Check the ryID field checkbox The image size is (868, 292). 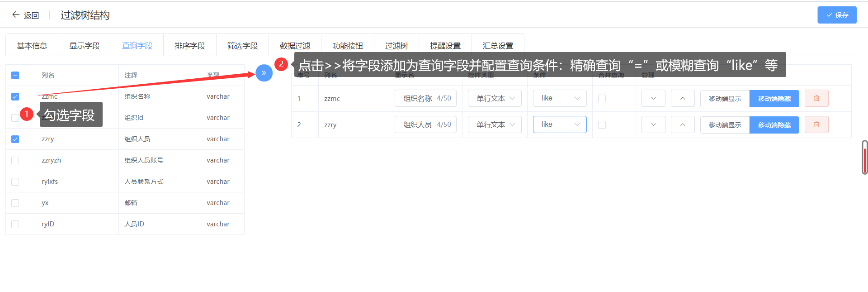(x=15, y=224)
